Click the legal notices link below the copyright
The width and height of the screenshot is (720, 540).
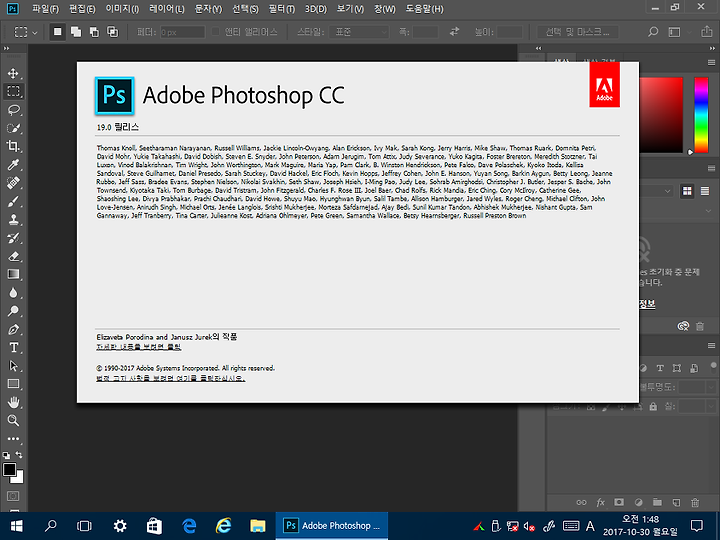click(x=170, y=378)
